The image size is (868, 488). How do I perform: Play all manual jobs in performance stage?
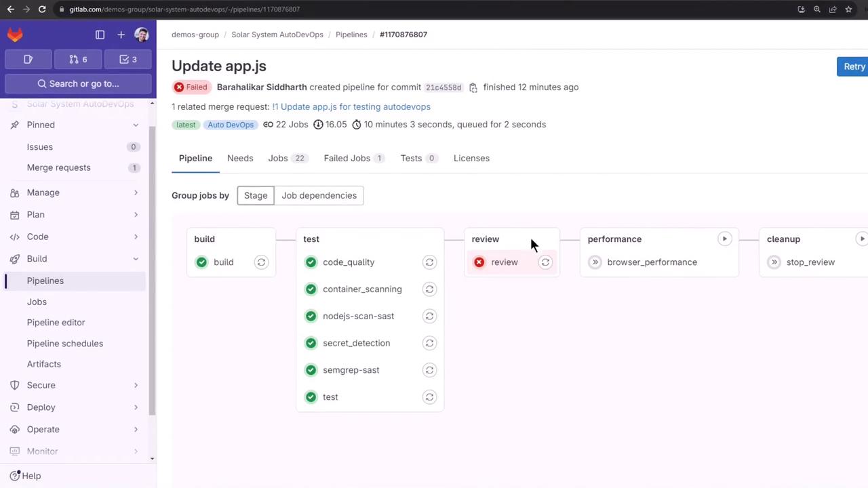pos(724,239)
